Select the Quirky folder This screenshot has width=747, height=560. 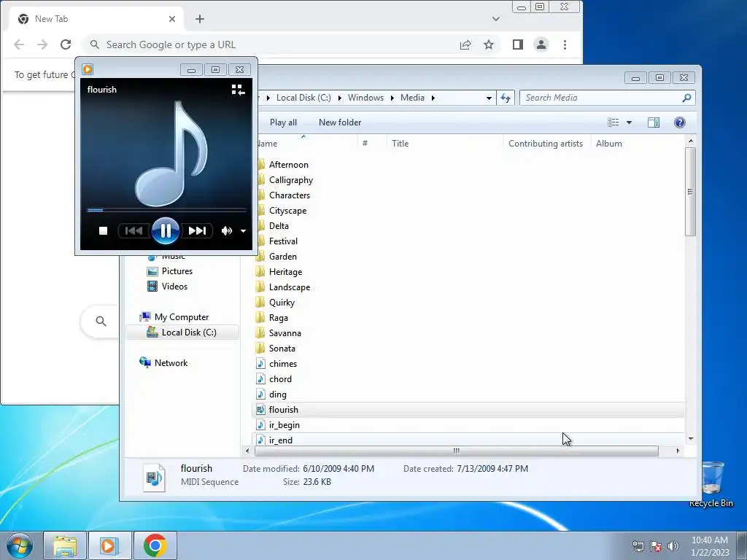(x=282, y=303)
